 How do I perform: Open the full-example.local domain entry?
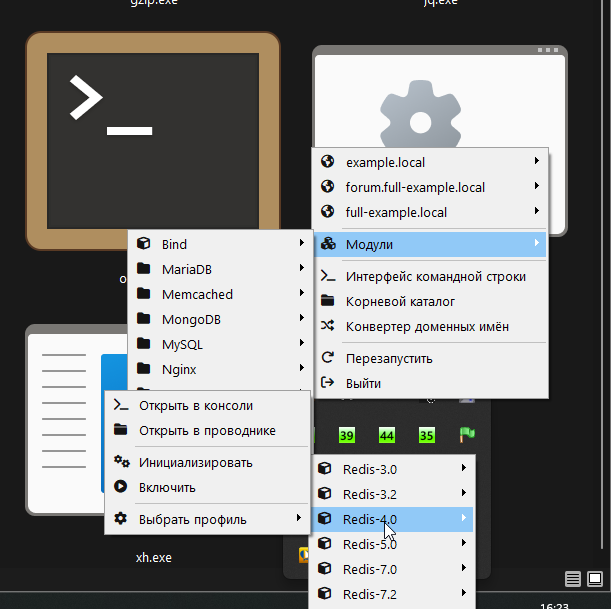pos(396,212)
